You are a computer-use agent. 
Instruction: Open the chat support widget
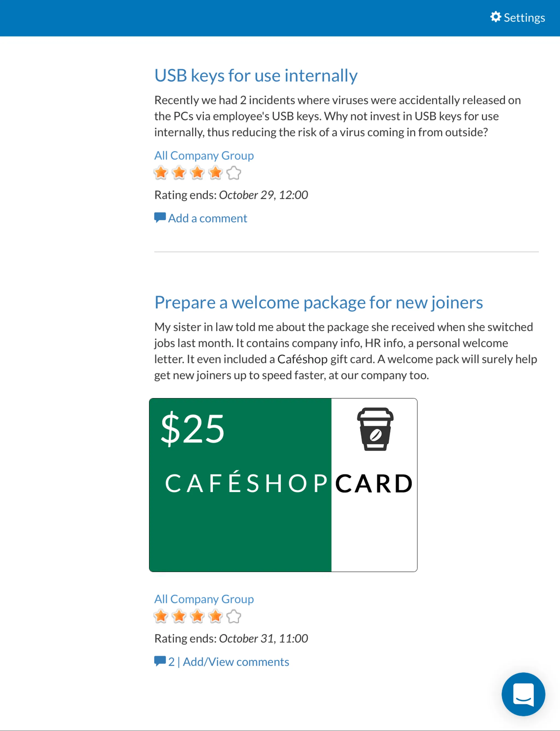point(523,694)
